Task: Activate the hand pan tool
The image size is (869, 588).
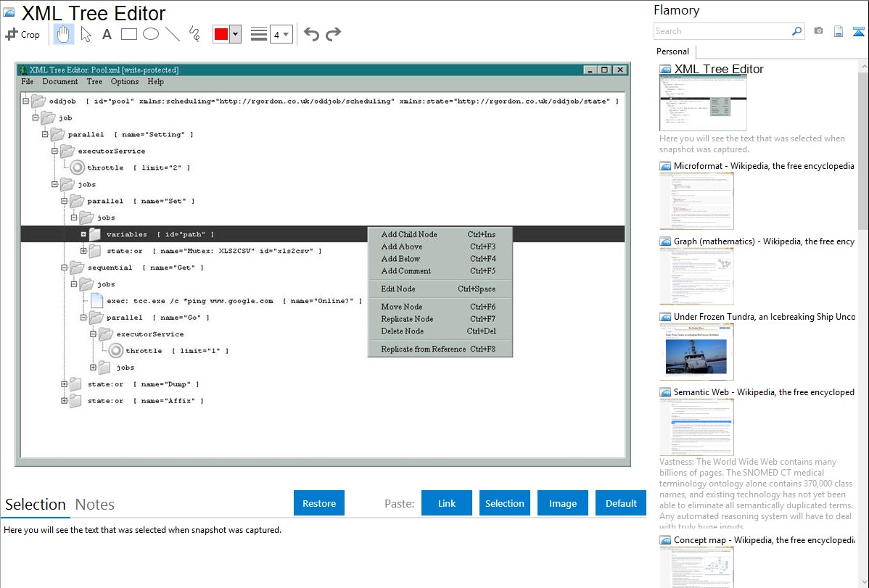Action: [x=64, y=34]
